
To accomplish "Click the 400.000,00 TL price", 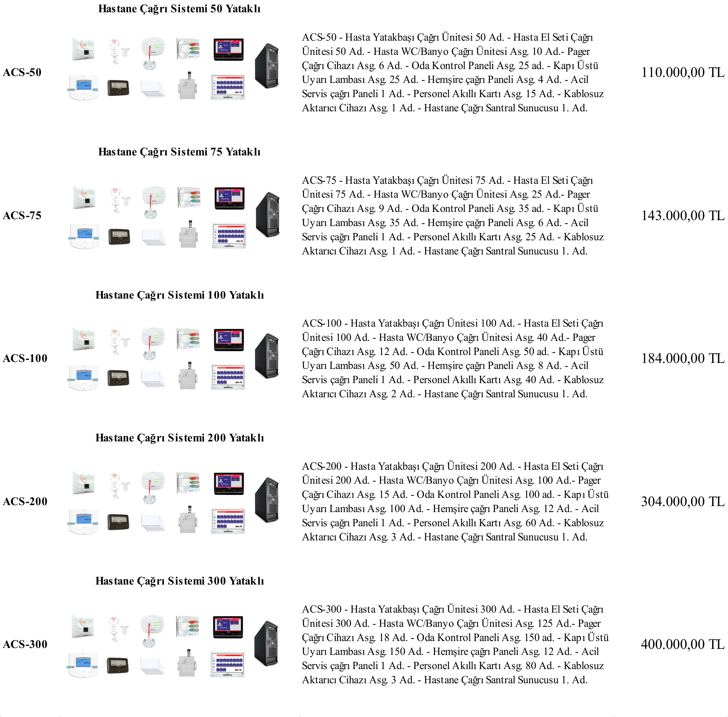I will click(x=683, y=644).
